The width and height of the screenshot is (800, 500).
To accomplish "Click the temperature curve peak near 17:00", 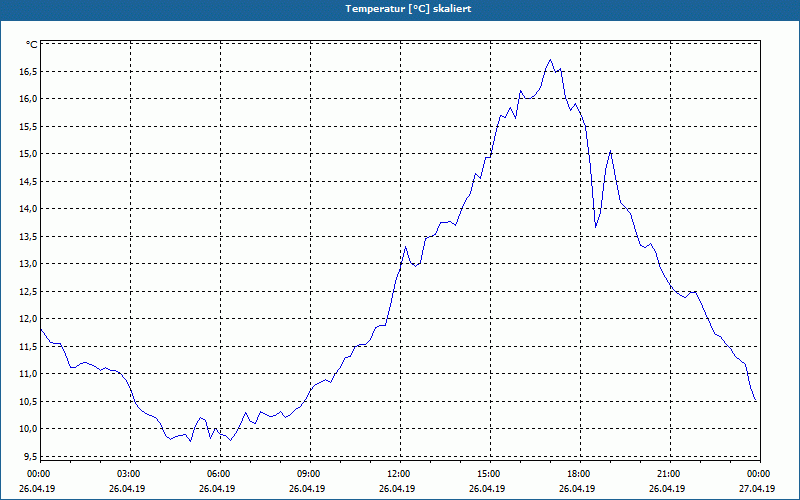I will 550,60.
